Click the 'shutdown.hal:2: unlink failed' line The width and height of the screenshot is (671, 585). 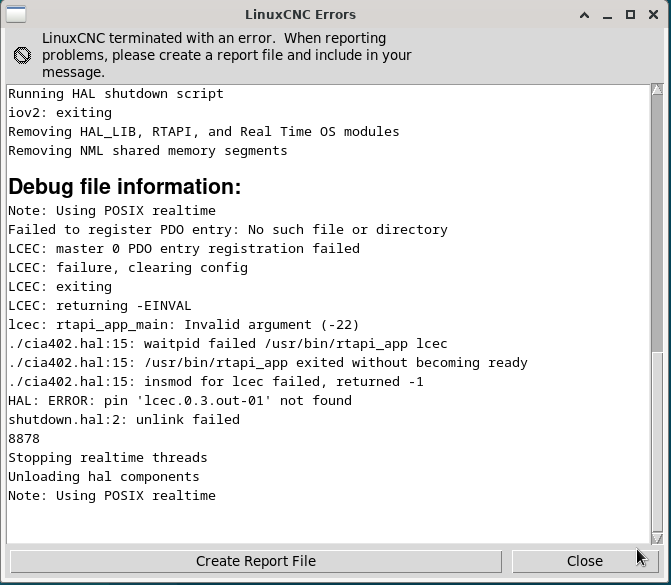point(124,420)
